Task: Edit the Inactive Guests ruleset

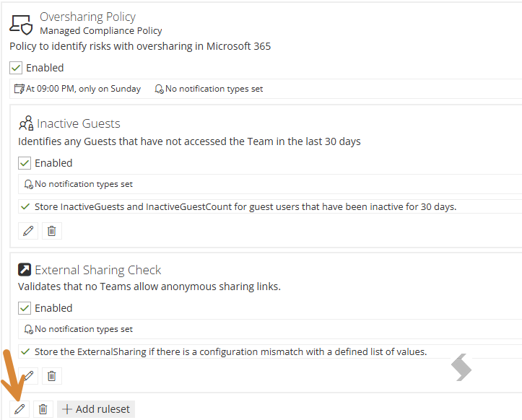Action: (x=28, y=231)
